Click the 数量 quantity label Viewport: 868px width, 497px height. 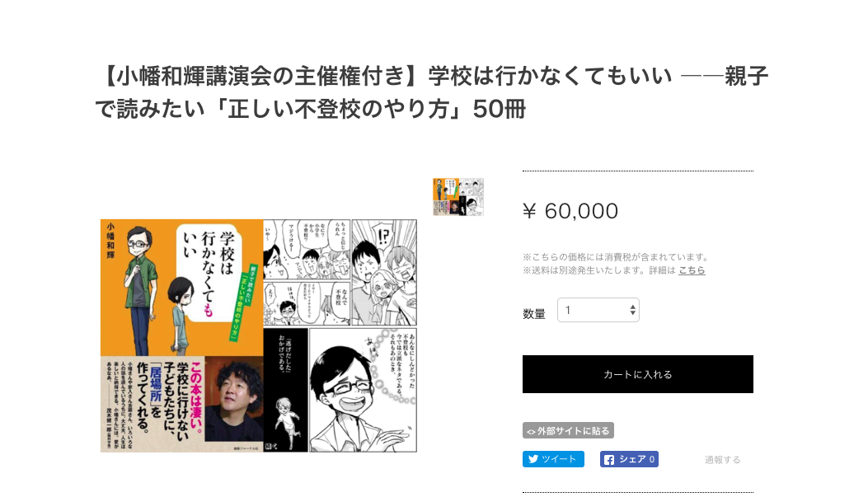pyautogui.click(x=533, y=314)
